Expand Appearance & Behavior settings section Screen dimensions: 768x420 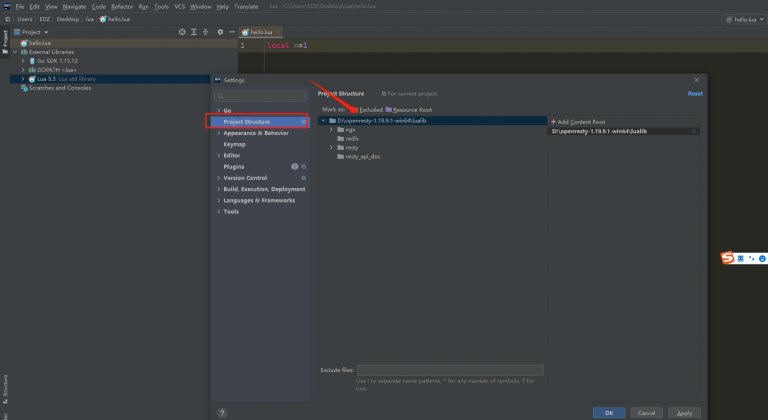pyautogui.click(x=218, y=132)
